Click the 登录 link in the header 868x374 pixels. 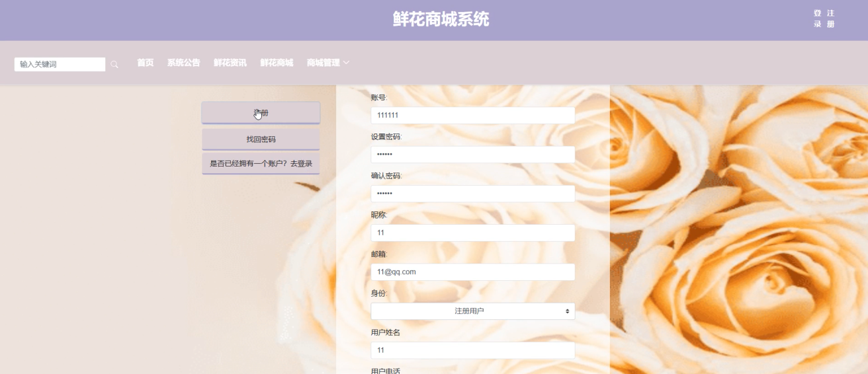(x=818, y=19)
